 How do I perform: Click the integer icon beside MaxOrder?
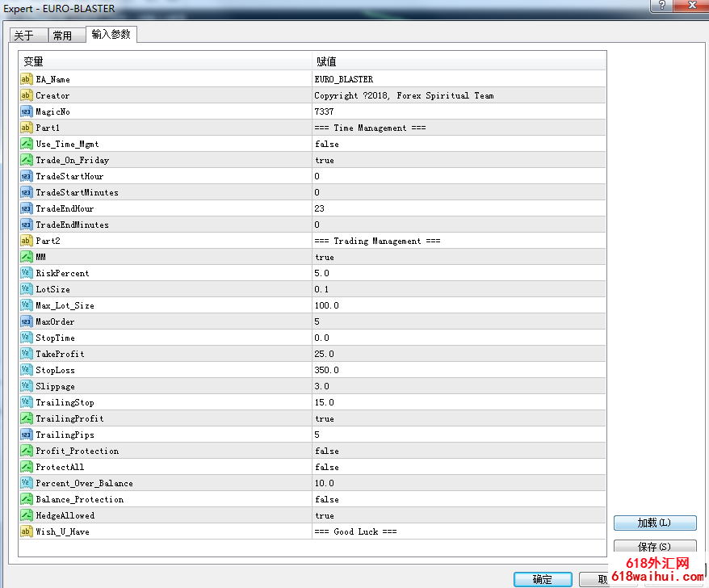(x=26, y=321)
